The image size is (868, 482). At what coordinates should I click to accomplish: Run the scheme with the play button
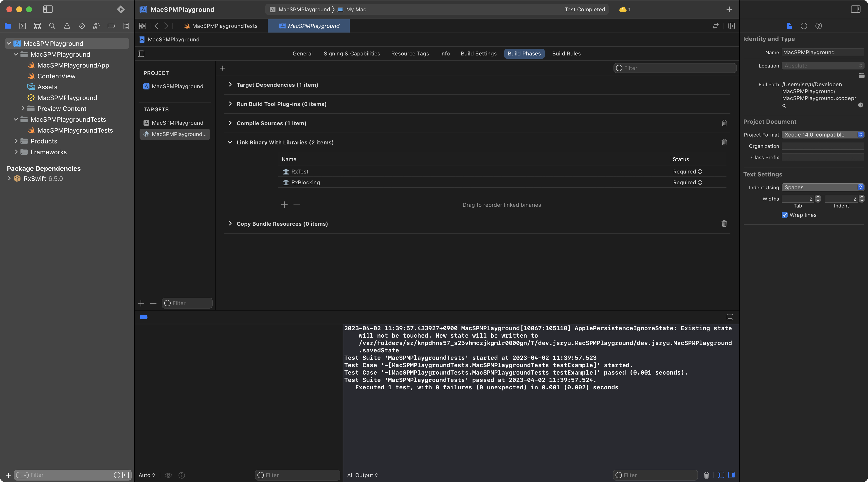tap(121, 9)
